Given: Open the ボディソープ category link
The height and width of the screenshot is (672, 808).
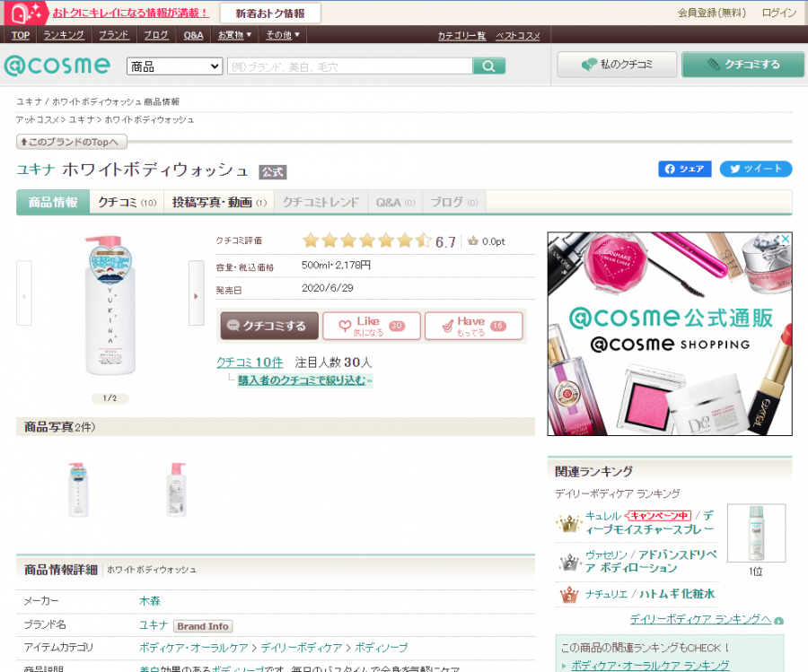Looking at the screenshot, I should pyautogui.click(x=382, y=647).
